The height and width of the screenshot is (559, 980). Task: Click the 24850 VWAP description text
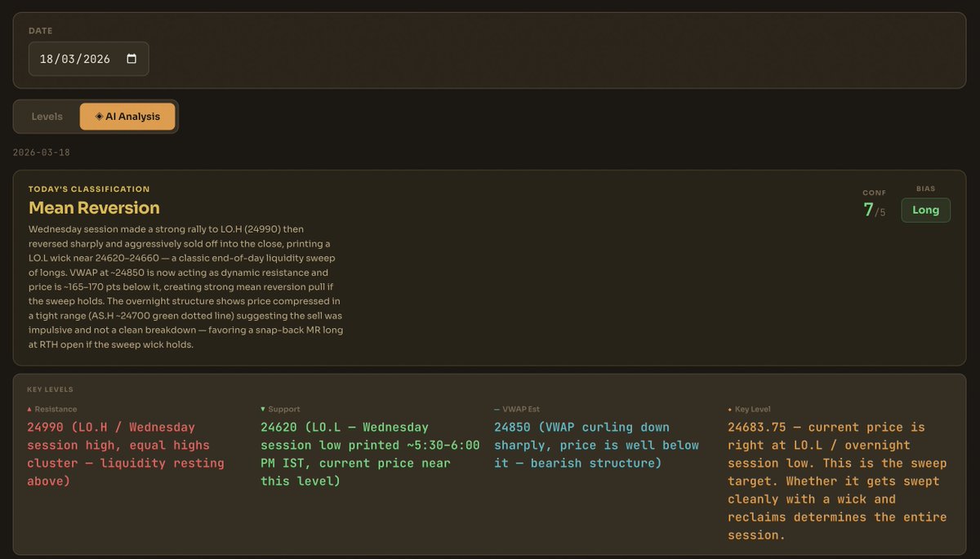point(596,445)
